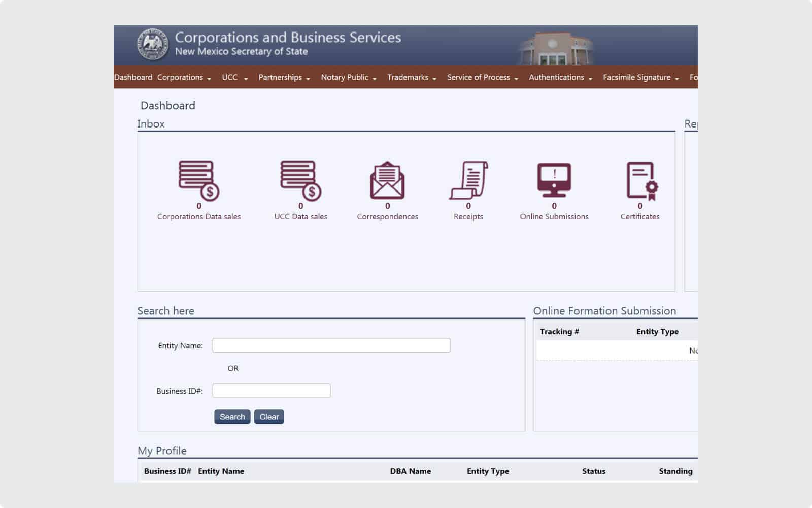Click the Status column header
Screen dimensions: 812x508
tap(594, 471)
